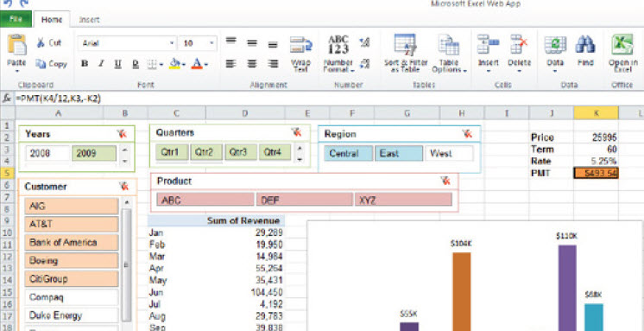Open the Arial font name dropdown
The height and width of the screenshot is (331, 644).
coord(172,43)
